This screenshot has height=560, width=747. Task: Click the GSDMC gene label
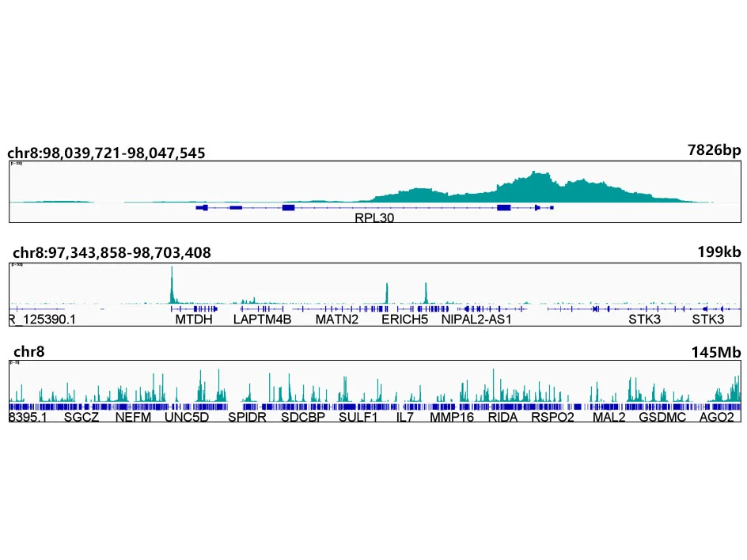[x=662, y=417]
